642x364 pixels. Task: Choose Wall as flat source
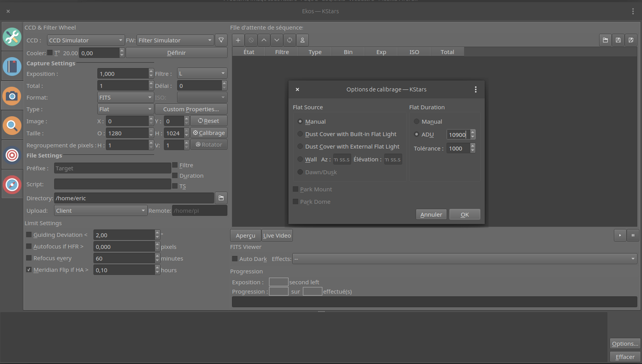tap(300, 159)
